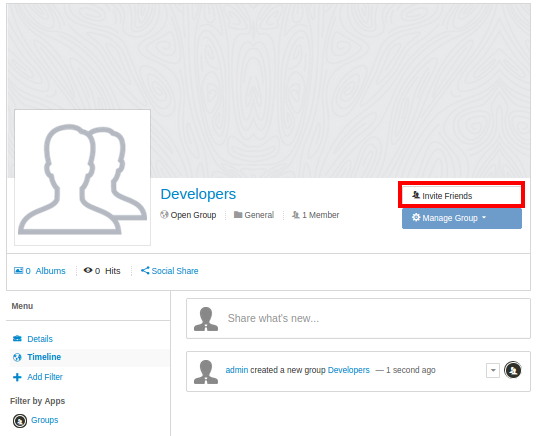The height and width of the screenshot is (436, 539).
Task: Click the Groups app circular icon in filters
Action: click(20, 421)
